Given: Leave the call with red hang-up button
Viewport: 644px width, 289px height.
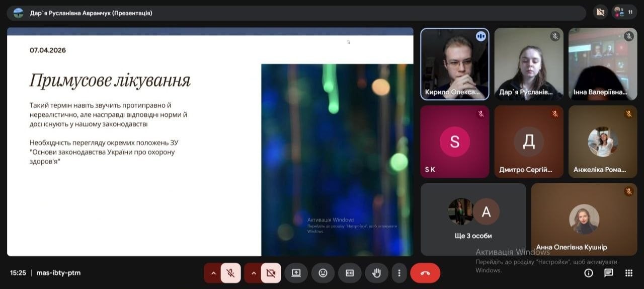Looking at the screenshot, I should [x=425, y=273].
